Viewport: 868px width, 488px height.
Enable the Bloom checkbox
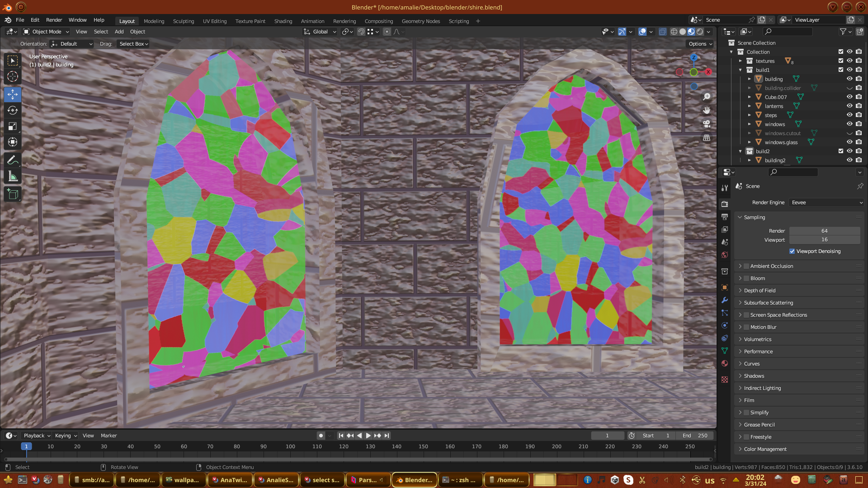[x=746, y=278]
